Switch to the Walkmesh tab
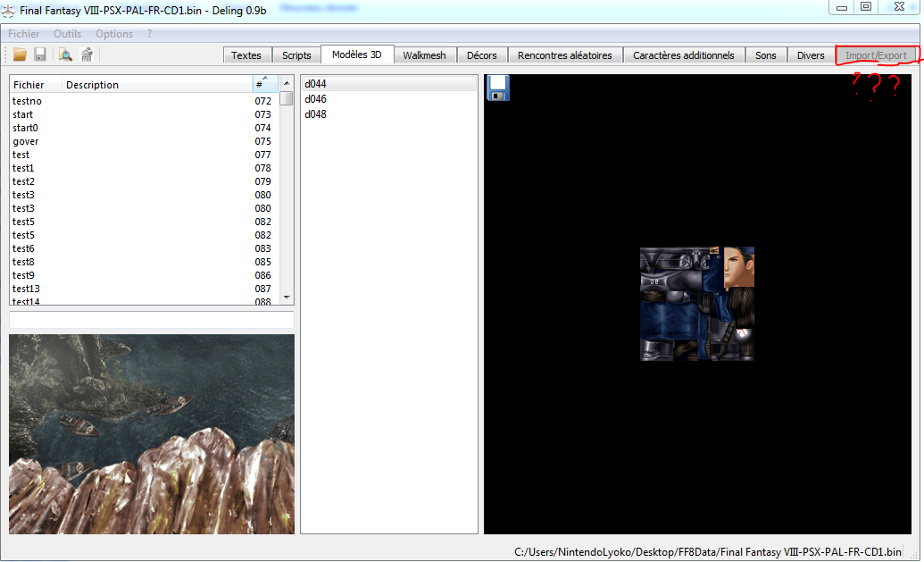Screen dimensions: 924x562 pyautogui.click(x=424, y=55)
